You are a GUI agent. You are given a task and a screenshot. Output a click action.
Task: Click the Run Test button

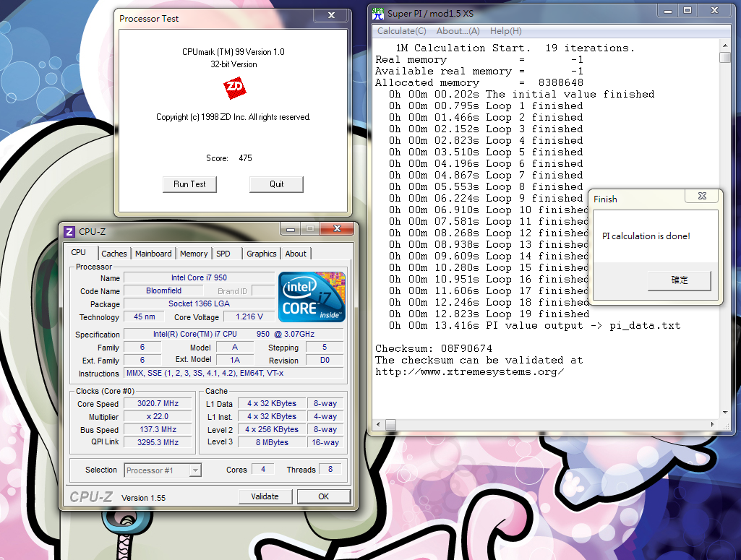pos(189,184)
